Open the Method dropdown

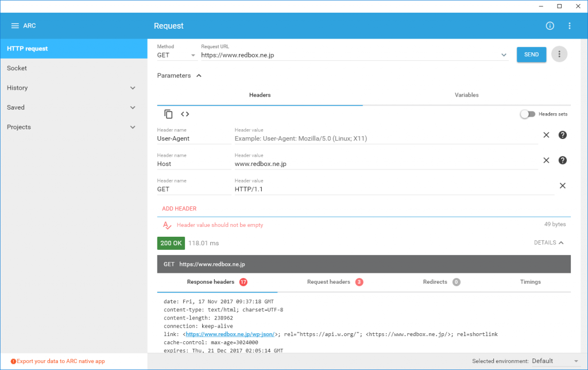[x=177, y=55]
